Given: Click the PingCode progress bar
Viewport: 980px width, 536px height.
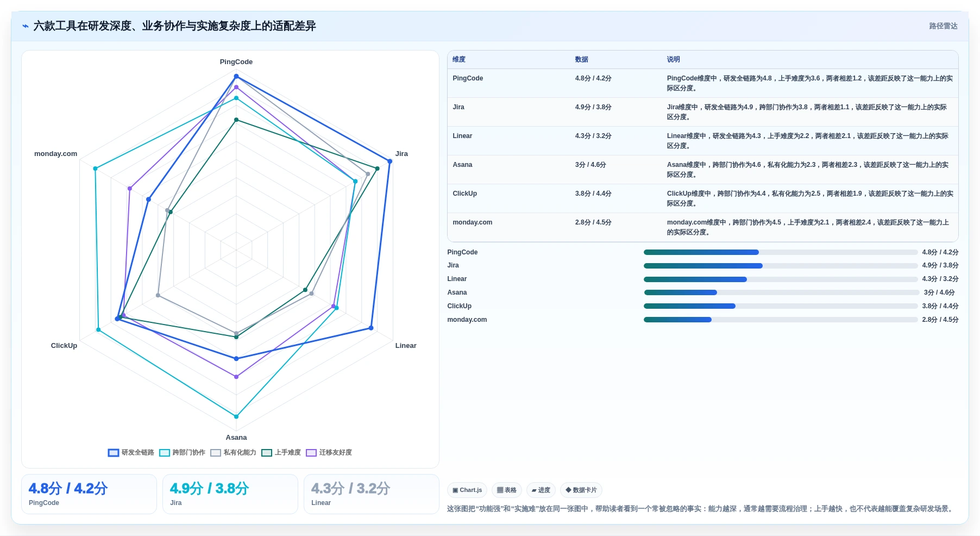Looking at the screenshot, I should (x=781, y=252).
